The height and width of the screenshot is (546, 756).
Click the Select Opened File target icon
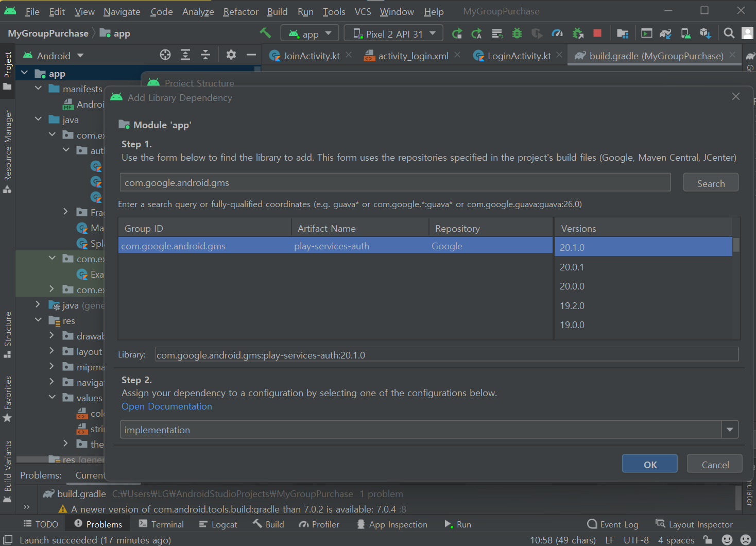coord(165,55)
